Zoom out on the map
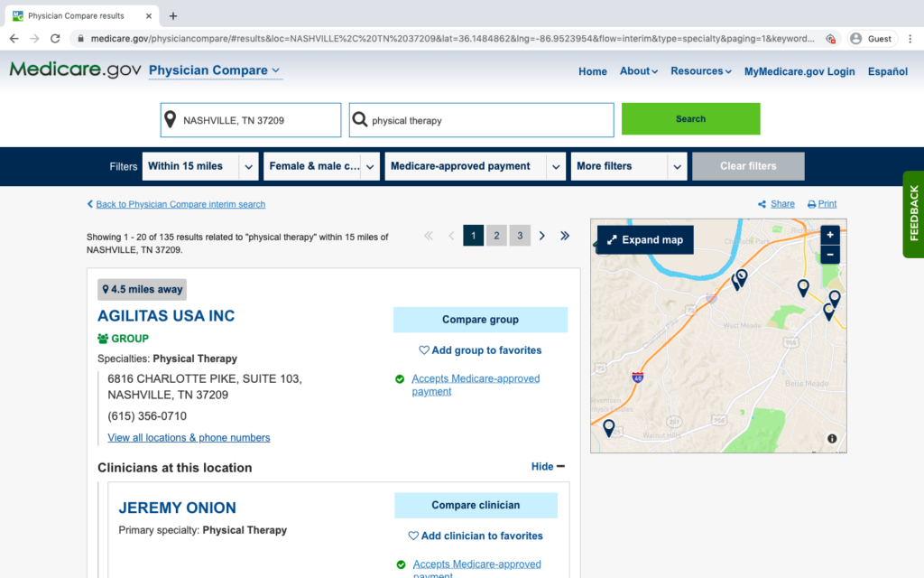 (830, 255)
